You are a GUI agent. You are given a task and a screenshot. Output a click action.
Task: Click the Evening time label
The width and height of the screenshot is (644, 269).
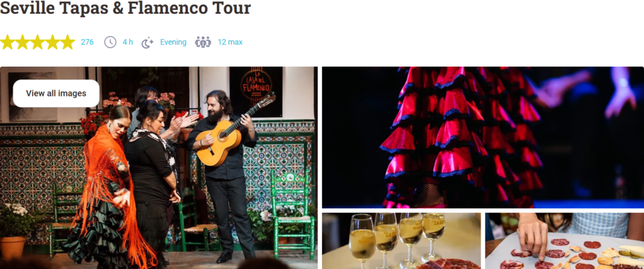[174, 42]
